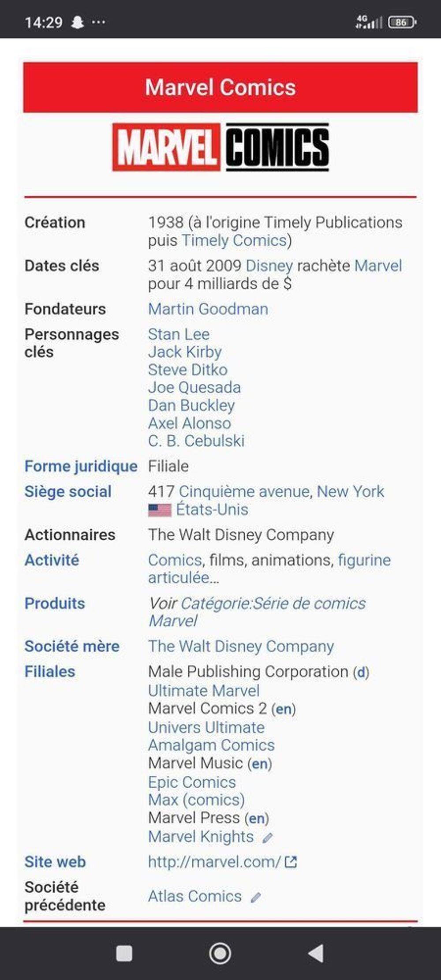This screenshot has width=441, height=980.
Task: Open the Martin Goodman link
Action: 208,309
